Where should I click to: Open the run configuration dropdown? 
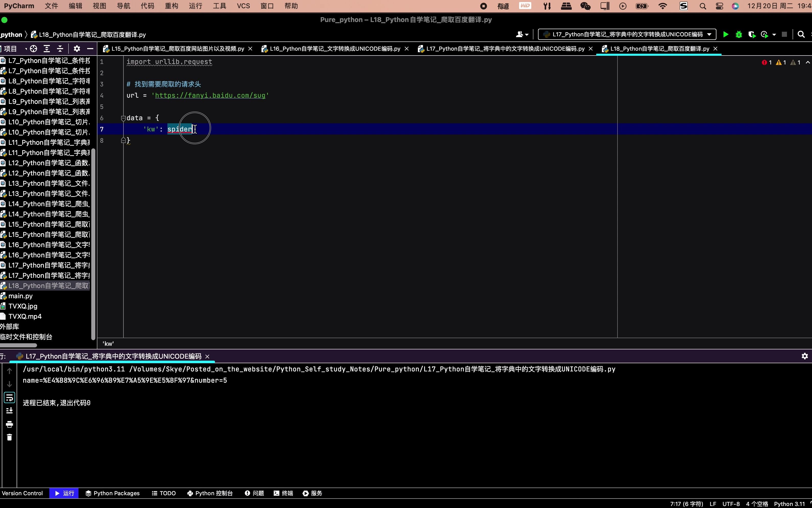709,34
